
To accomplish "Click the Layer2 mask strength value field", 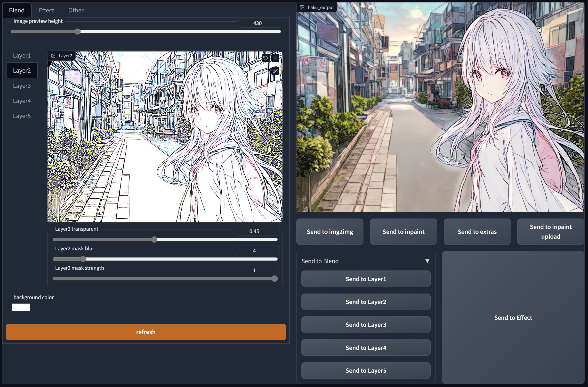I will point(257,270).
